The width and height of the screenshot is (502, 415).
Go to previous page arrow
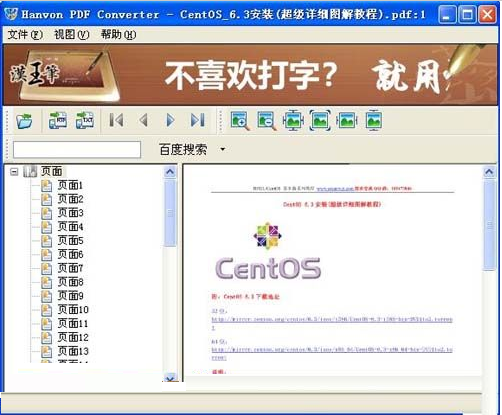pyautogui.click(x=144, y=120)
